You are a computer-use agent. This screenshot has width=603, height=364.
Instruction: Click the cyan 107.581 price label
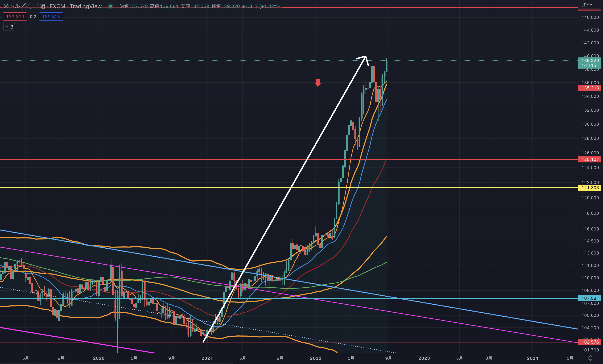pyautogui.click(x=590, y=298)
